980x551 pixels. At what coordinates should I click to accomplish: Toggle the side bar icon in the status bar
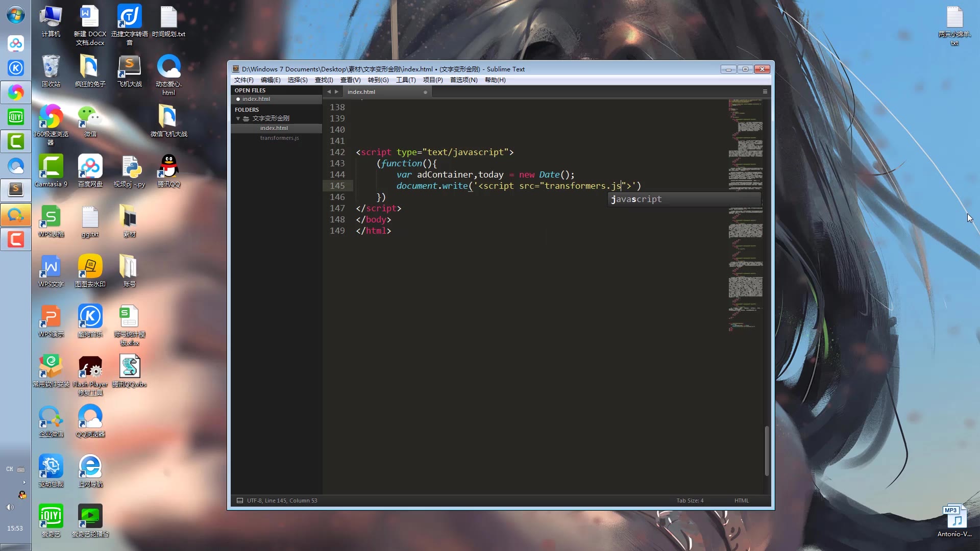(239, 500)
